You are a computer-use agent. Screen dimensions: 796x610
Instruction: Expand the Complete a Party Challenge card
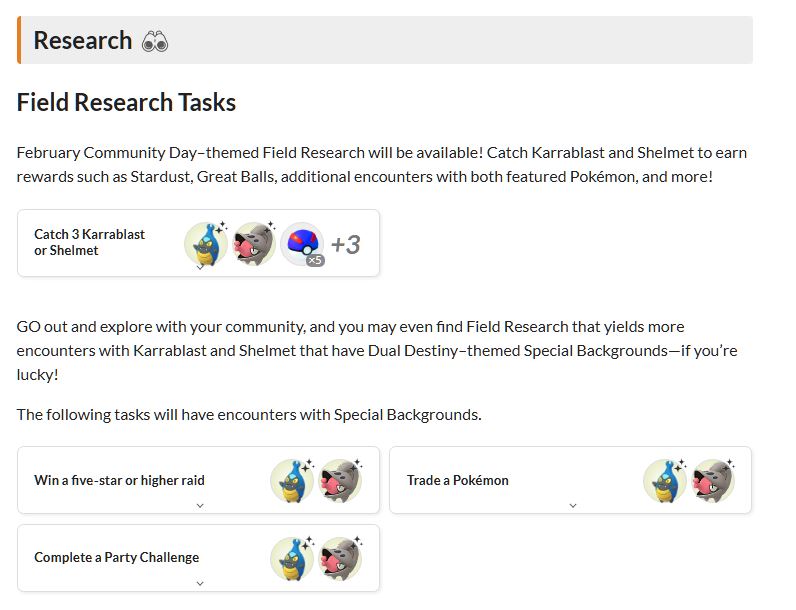200,584
